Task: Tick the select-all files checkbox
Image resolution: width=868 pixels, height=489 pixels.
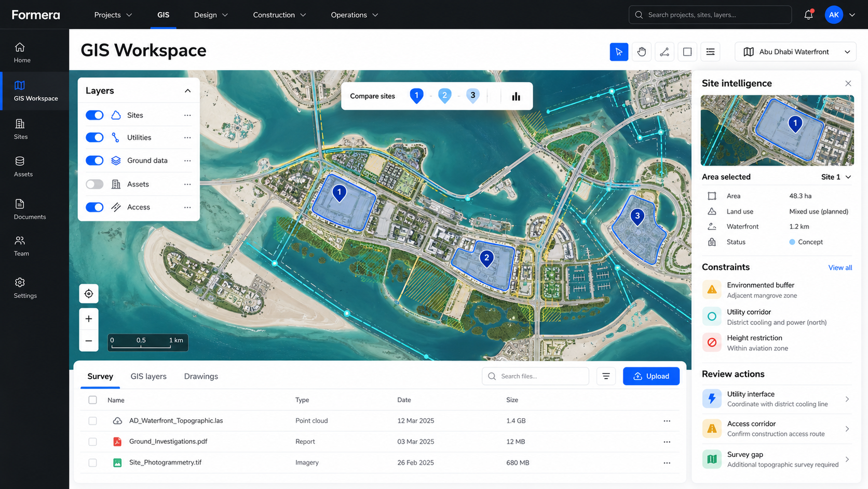Action: (x=92, y=400)
